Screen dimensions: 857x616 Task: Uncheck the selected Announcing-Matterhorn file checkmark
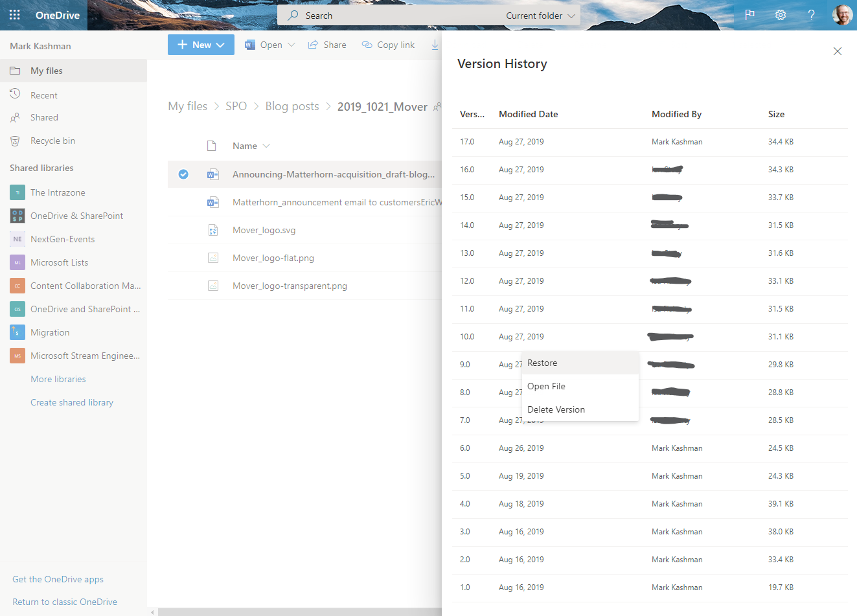tap(183, 174)
